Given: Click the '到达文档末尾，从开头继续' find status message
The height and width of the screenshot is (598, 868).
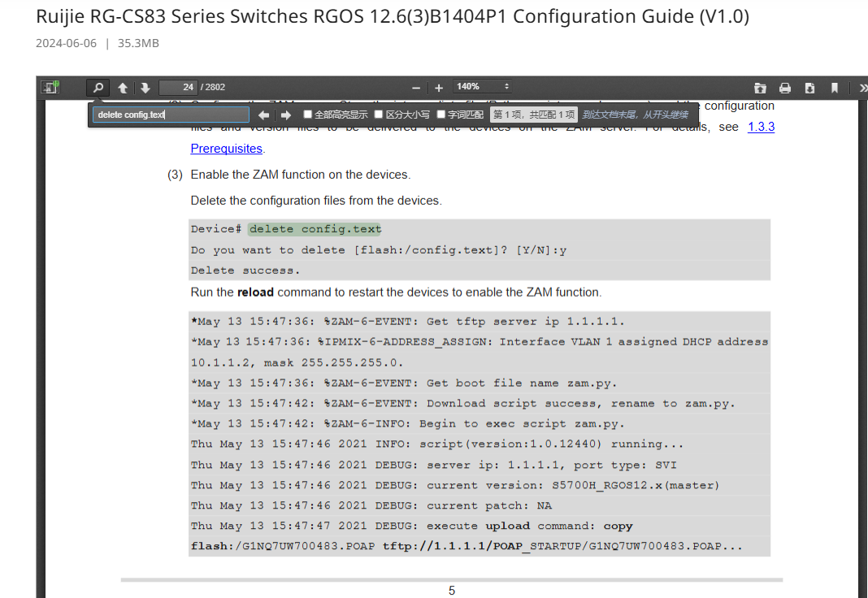Looking at the screenshot, I should [635, 115].
